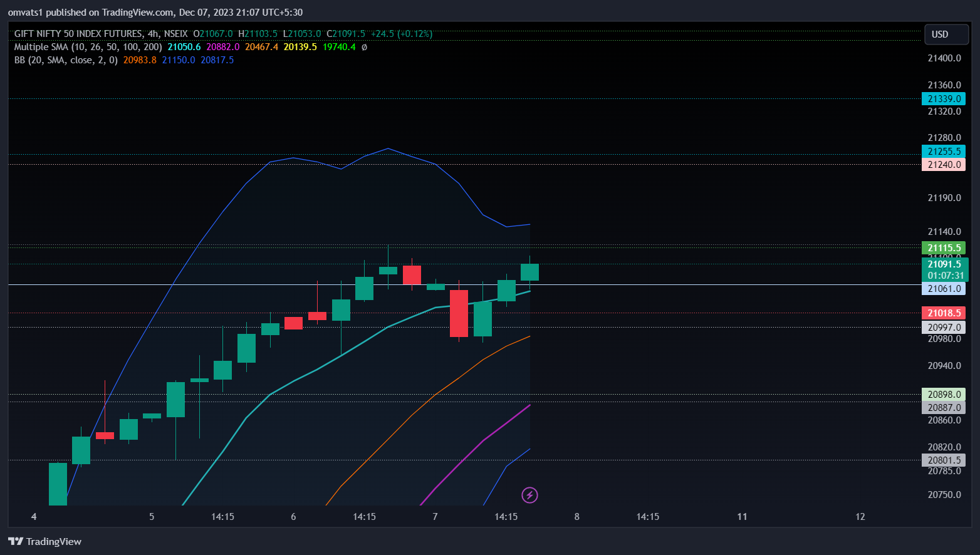The height and width of the screenshot is (555, 980).
Task: Click the TradingView logo at bottom left
Action: click(x=44, y=541)
